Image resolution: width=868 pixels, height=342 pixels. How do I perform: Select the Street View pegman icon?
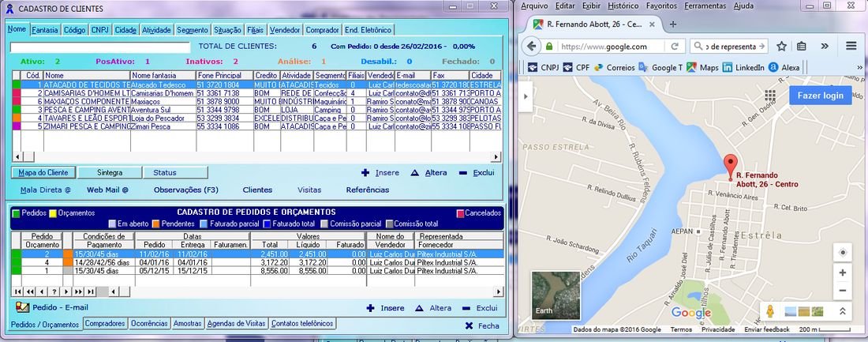click(x=769, y=311)
